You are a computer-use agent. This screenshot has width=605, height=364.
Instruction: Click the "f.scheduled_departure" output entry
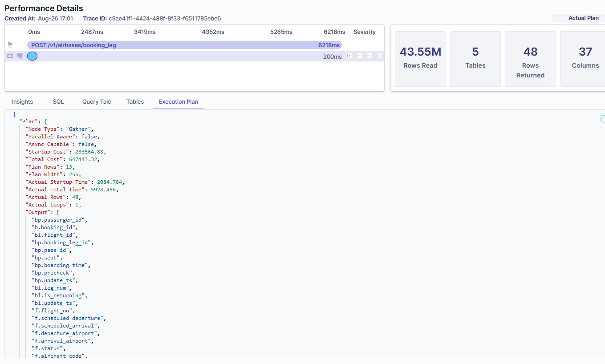point(69,318)
